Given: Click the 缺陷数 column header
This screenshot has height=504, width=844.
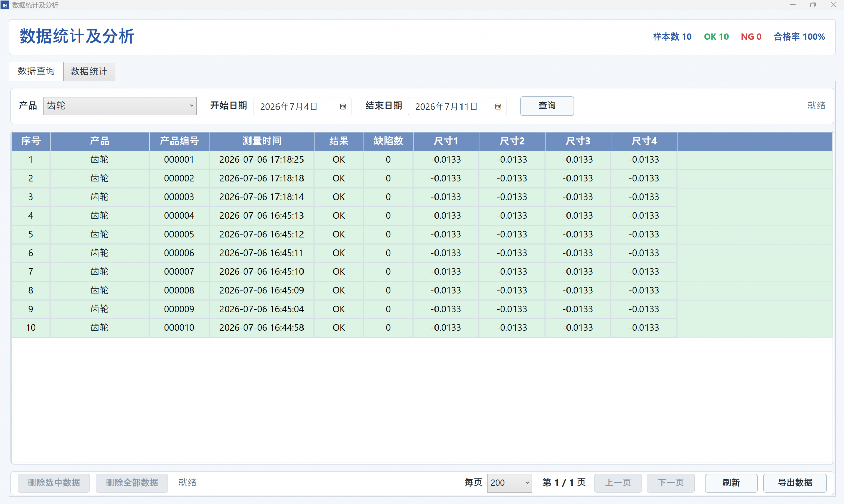Looking at the screenshot, I should coord(388,141).
